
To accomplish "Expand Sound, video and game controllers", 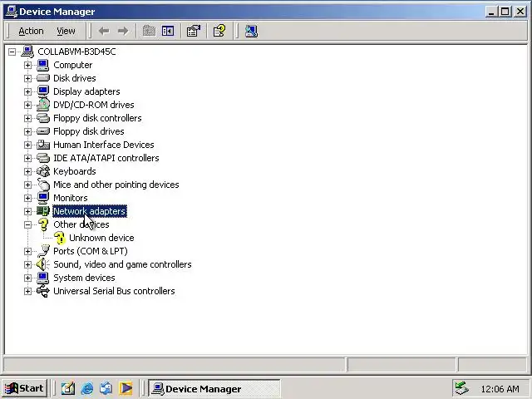I will 27,264.
